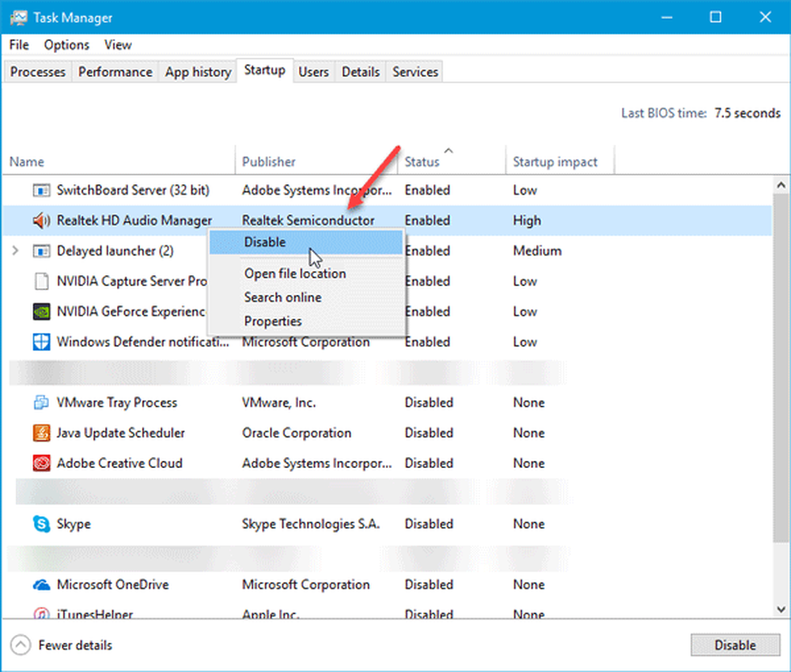Click the Adobe Creative Cloud icon
This screenshot has width=791, height=672.
coord(41,463)
